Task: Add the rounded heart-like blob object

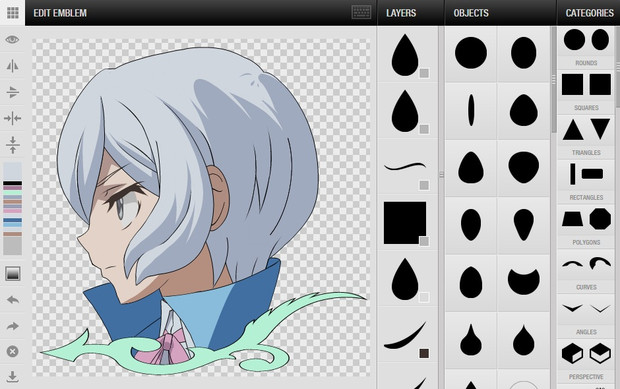Action: [524, 167]
